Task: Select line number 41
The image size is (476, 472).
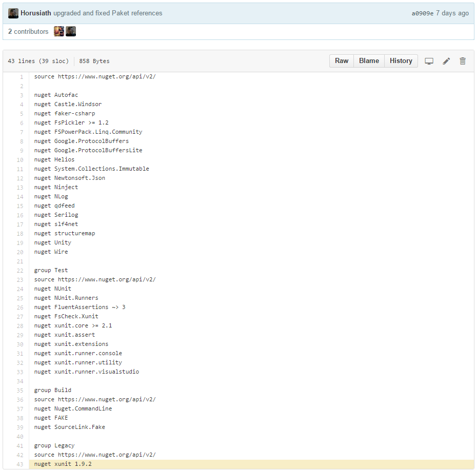Action: (20, 446)
